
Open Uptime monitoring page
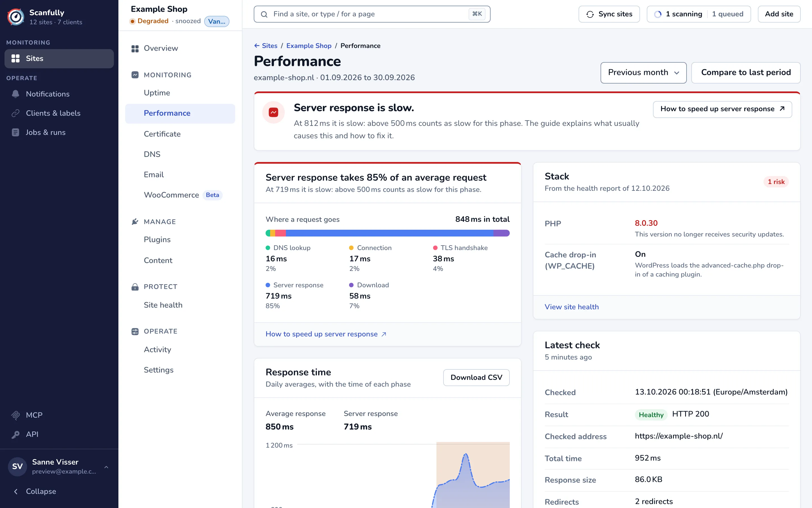180,93
